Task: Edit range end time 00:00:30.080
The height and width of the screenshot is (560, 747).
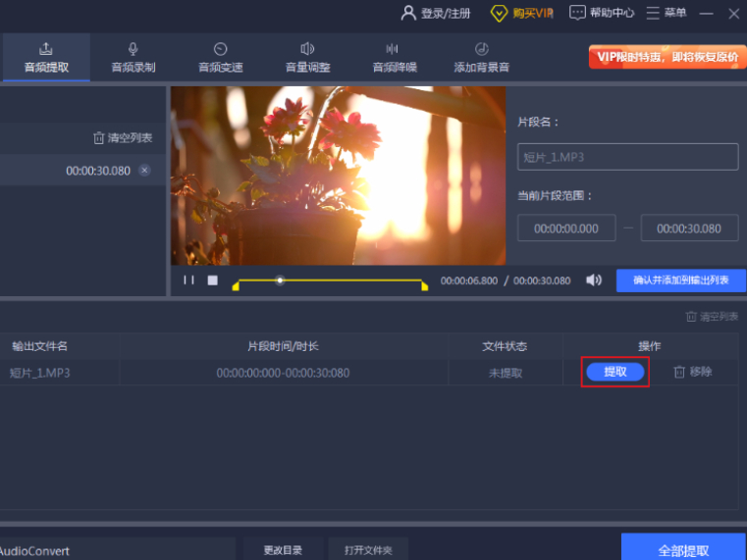Action: [x=689, y=229]
